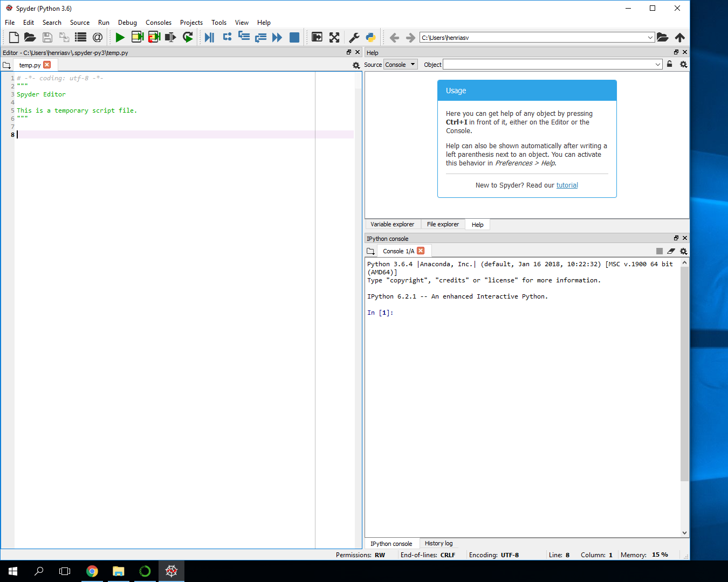
Task: Open the Source menu
Action: [x=80, y=23]
